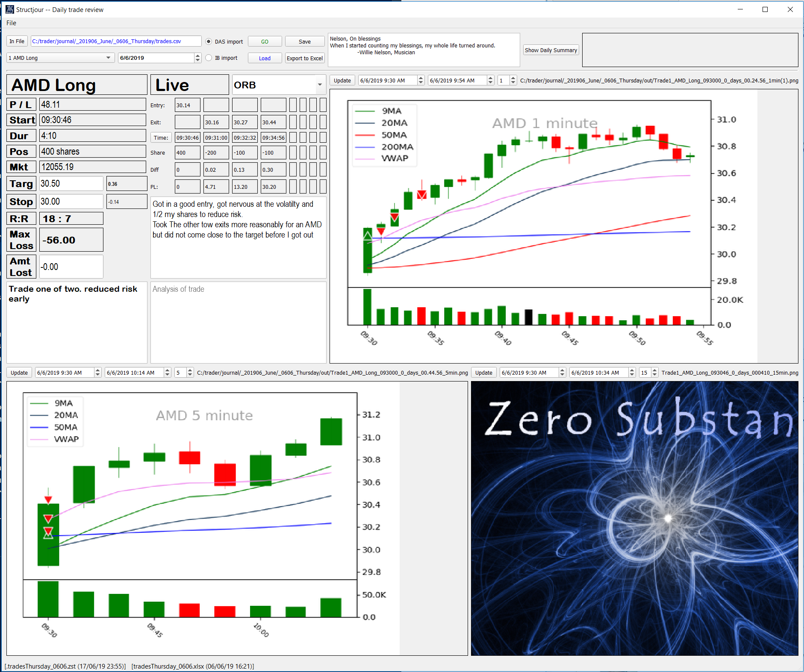Screen dimensions: 804x672
Task: Click the Exit price 30.44 cell
Action: [273, 122]
